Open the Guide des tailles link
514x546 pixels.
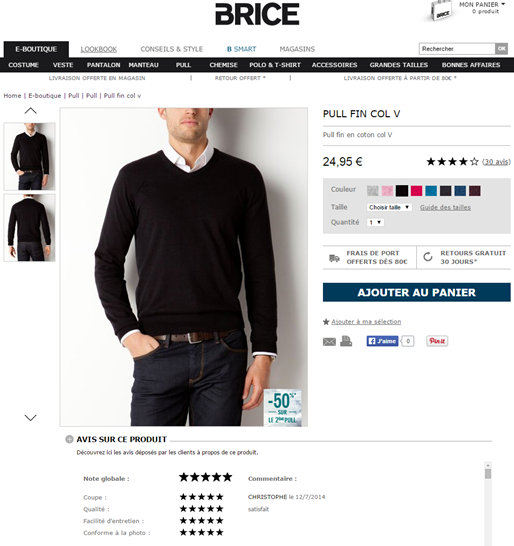click(x=445, y=208)
